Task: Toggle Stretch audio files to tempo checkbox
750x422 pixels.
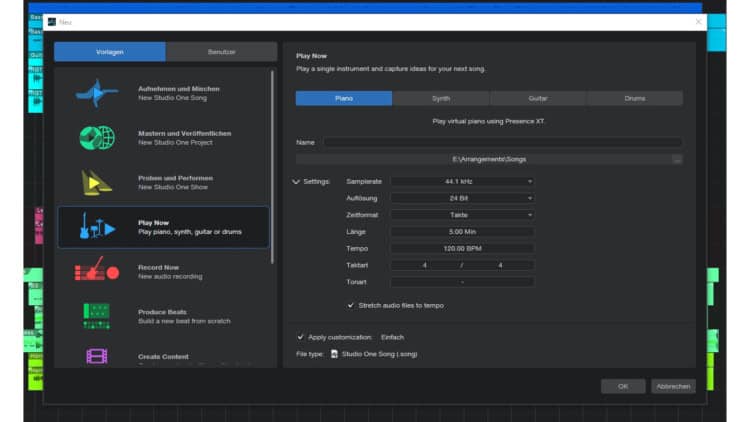Action: tap(351, 305)
